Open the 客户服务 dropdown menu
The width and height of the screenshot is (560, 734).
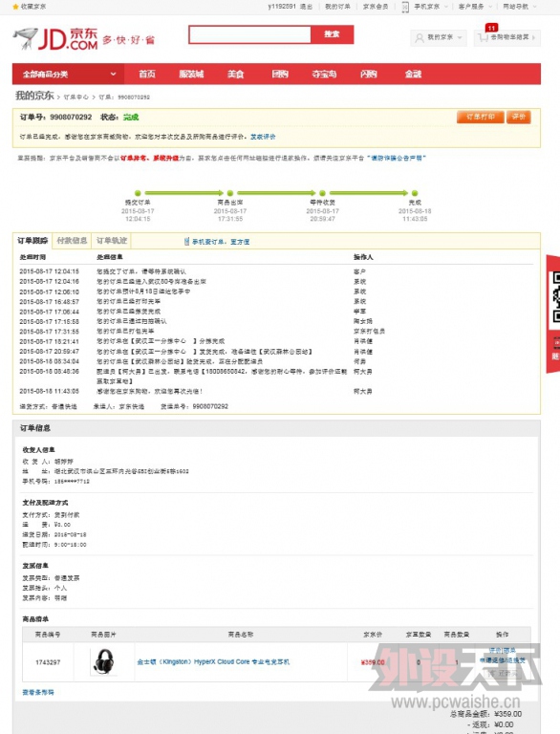pyautogui.click(x=475, y=7)
